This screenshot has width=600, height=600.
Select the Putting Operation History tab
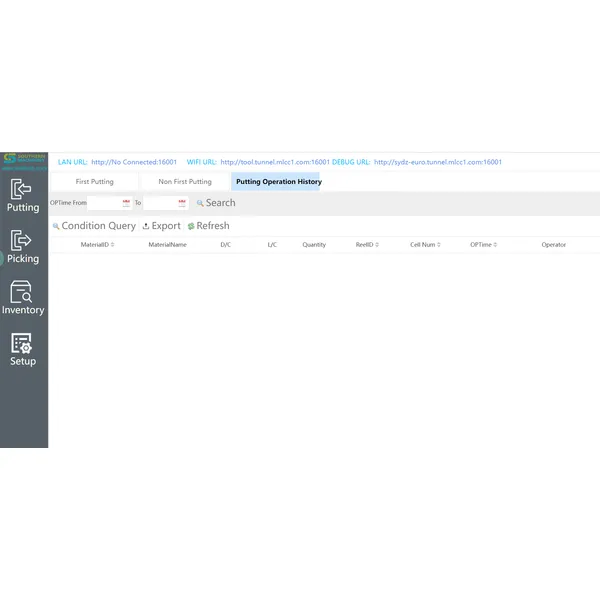(x=278, y=182)
